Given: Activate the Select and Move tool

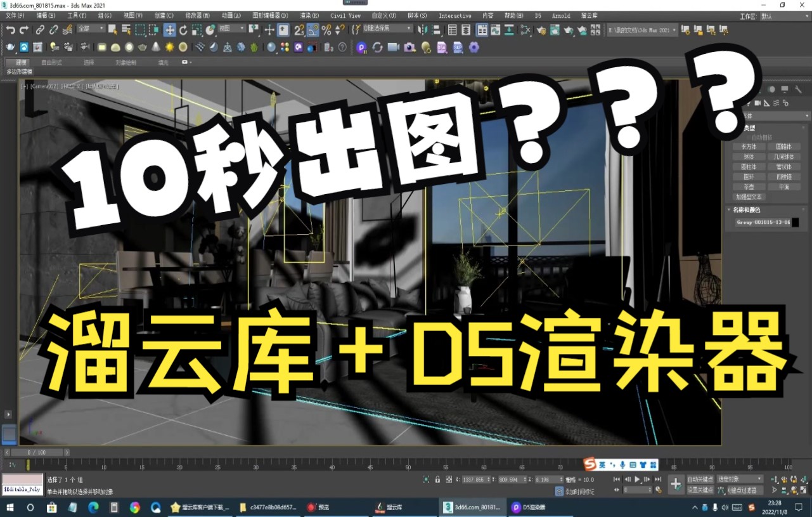Looking at the screenshot, I should pos(169,29).
